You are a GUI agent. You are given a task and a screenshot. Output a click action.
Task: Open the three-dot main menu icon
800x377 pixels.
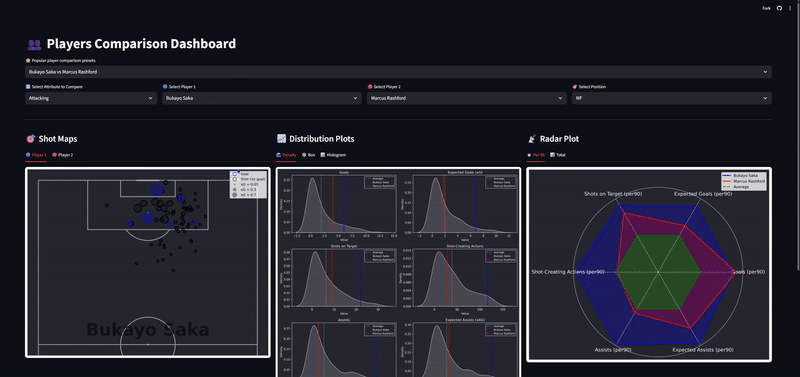point(790,8)
